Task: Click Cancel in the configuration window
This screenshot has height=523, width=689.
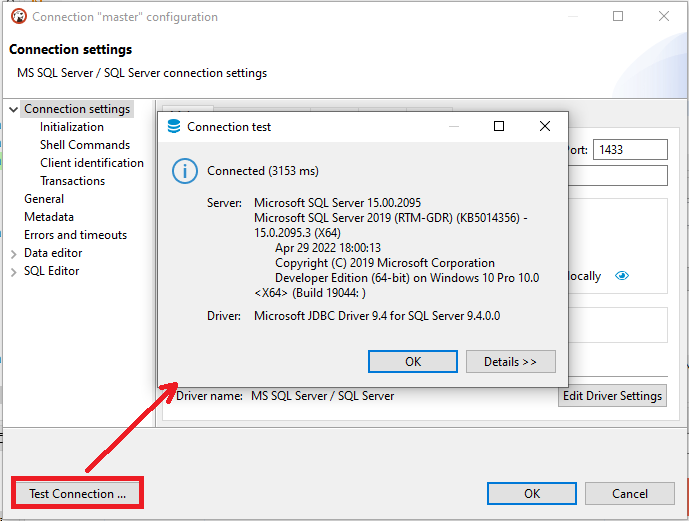Action: pos(630,494)
